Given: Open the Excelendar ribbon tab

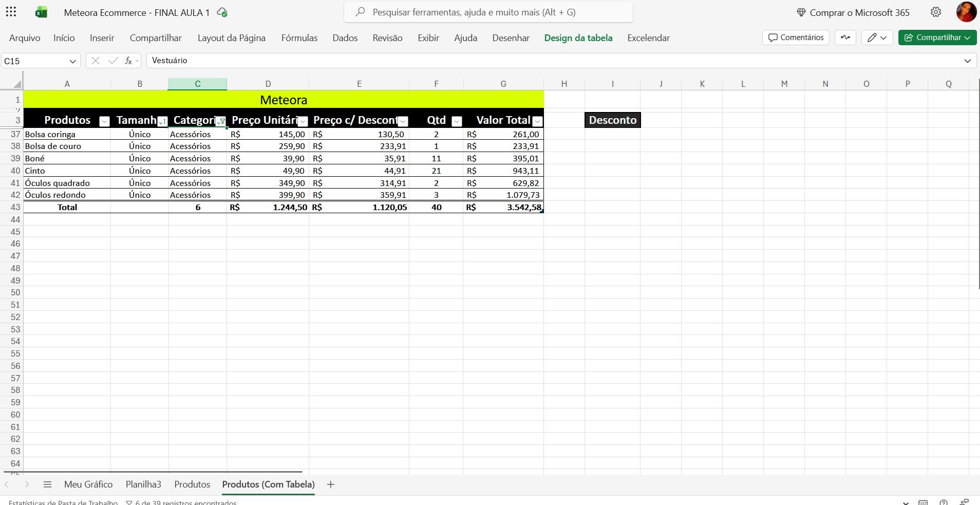Looking at the screenshot, I should pos(649,38).
